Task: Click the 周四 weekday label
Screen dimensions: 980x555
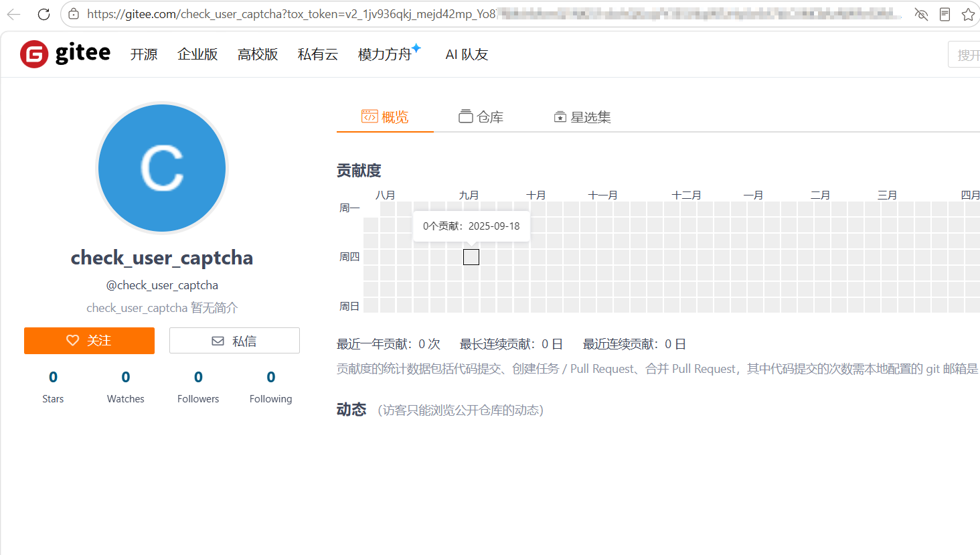Action: tap(349, 257)
